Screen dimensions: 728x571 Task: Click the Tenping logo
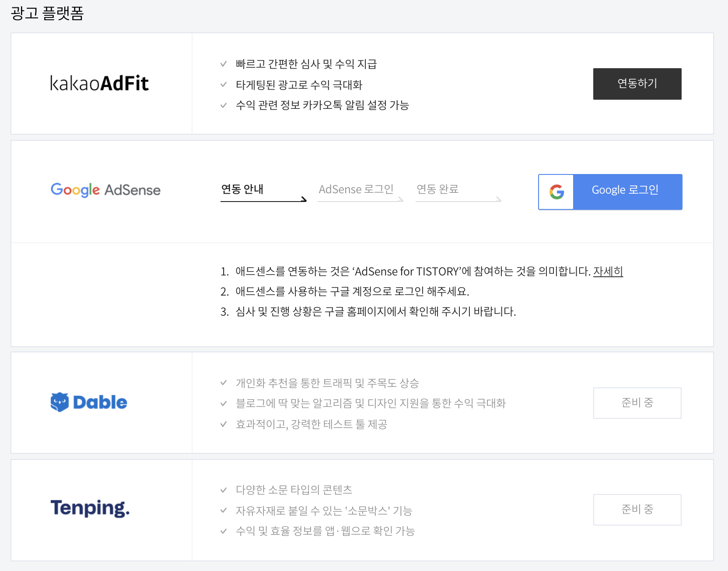click(x=90, y=508)
